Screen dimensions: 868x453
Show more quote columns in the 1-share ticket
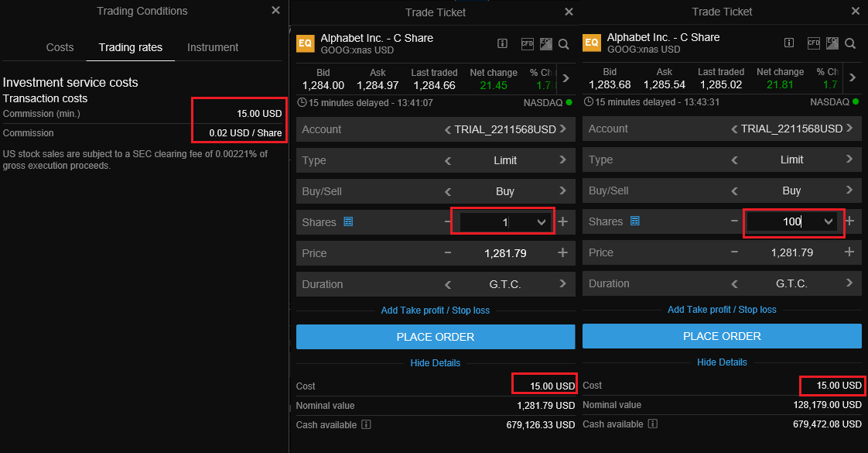pyautogui.click(x=566, y=78)
